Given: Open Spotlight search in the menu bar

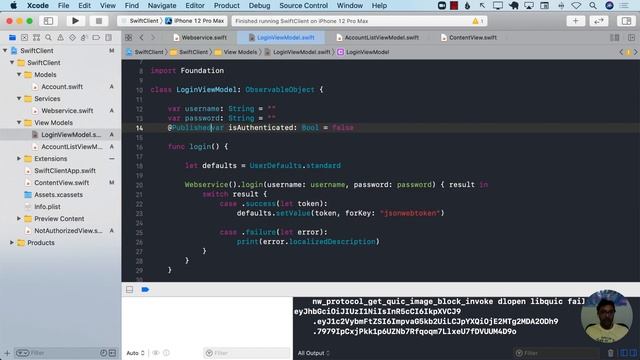Looking at the screenshot, I should pos(593,6).
